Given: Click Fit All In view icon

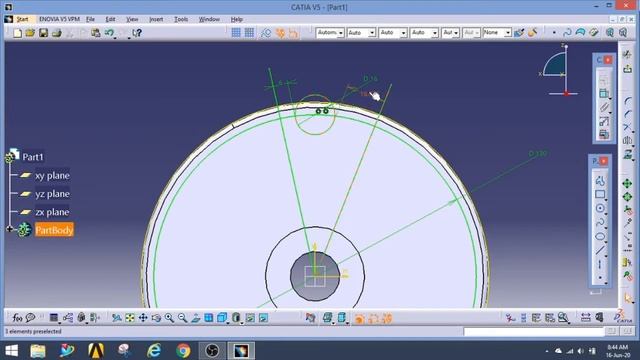Looking at the screenshot, I should point(130,318).
